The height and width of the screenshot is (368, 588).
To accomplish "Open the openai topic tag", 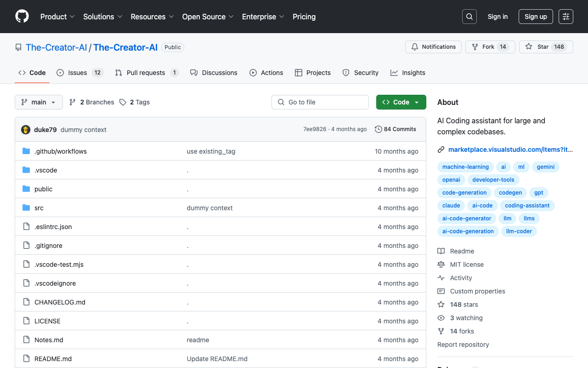I will 451,180.
